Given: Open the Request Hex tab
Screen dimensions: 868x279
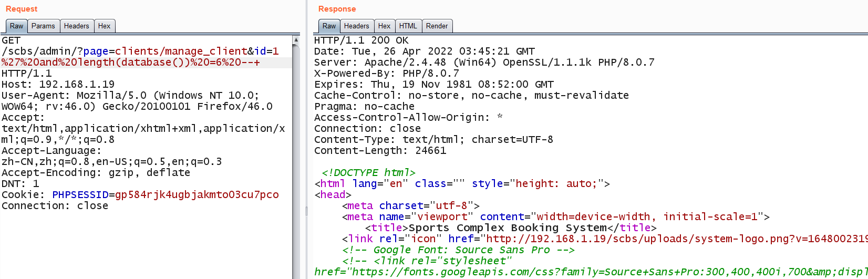Looking at the screenshot, I should 105,26.
